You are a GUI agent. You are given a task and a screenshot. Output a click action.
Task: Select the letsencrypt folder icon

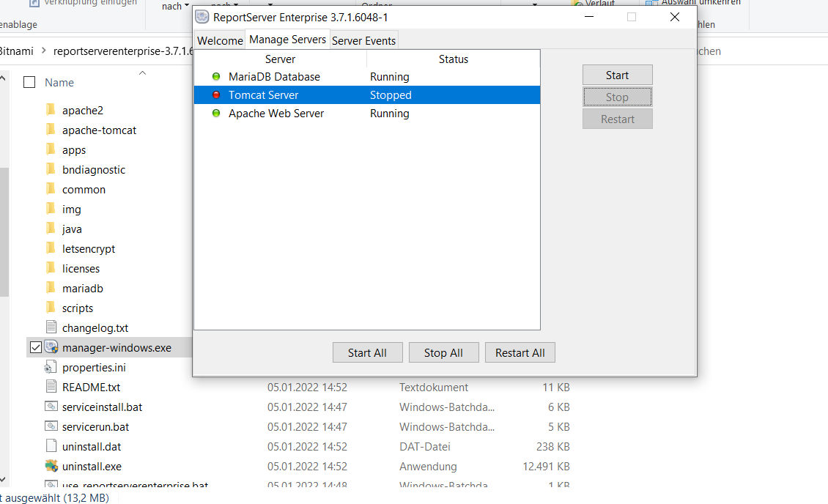[x=51, y=248]
